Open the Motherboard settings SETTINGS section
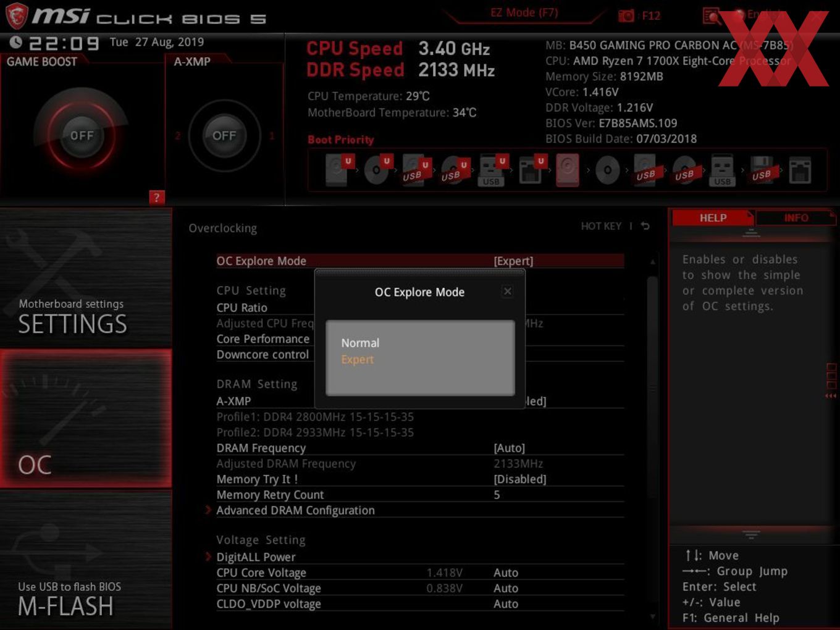Viewport: 840px width, 630px height. [x=86, y=278]
